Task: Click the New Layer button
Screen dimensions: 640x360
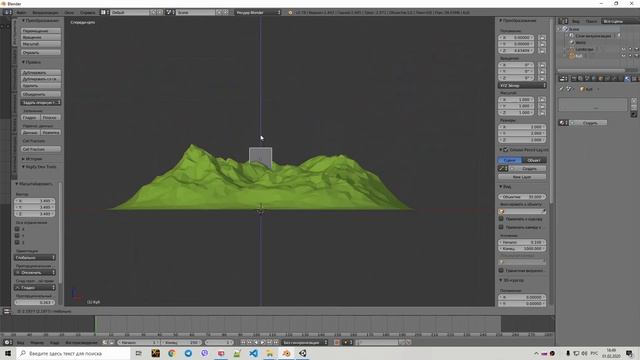Action: 522,177
